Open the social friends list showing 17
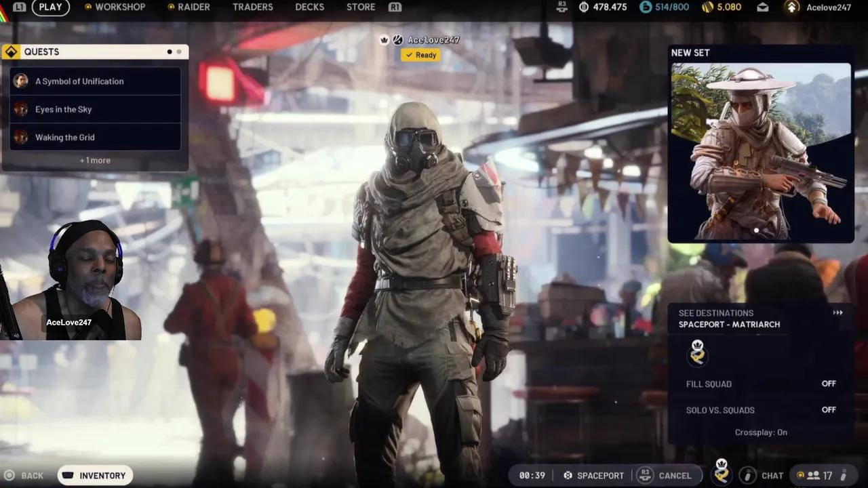 click(825, 476)
